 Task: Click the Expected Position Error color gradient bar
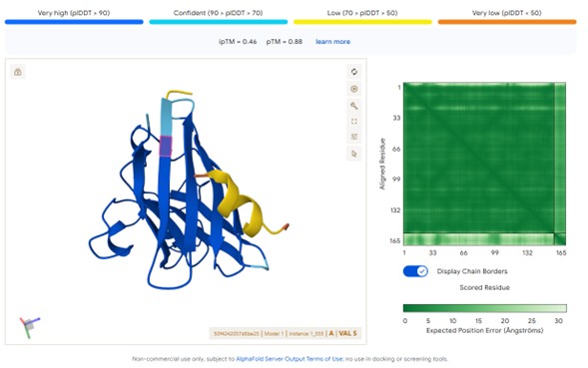point(485,308)
